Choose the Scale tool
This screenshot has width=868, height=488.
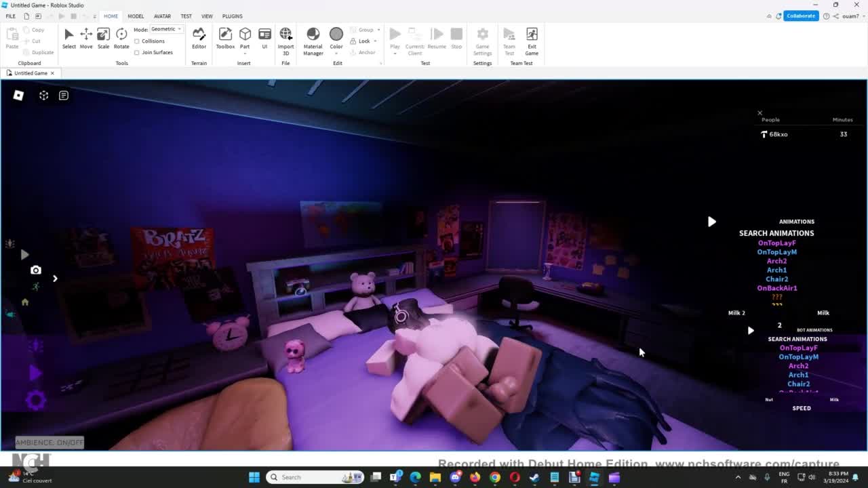coord(103,38)
